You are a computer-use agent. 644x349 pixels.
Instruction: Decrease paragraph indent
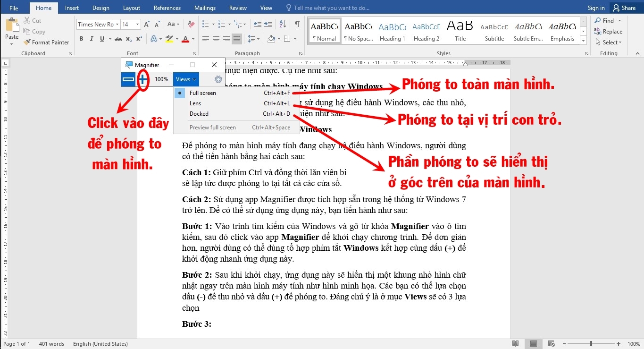[x=257, y=24]
